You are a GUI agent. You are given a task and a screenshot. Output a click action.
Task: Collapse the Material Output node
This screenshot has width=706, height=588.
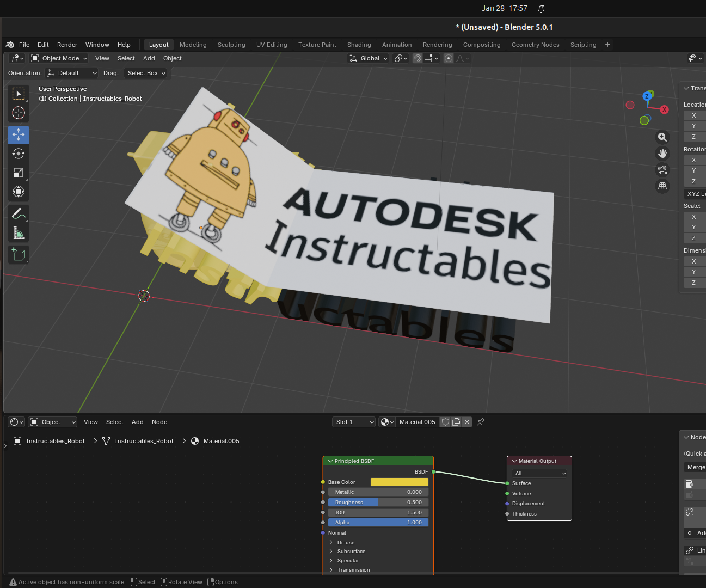click(x=514, y=461)
